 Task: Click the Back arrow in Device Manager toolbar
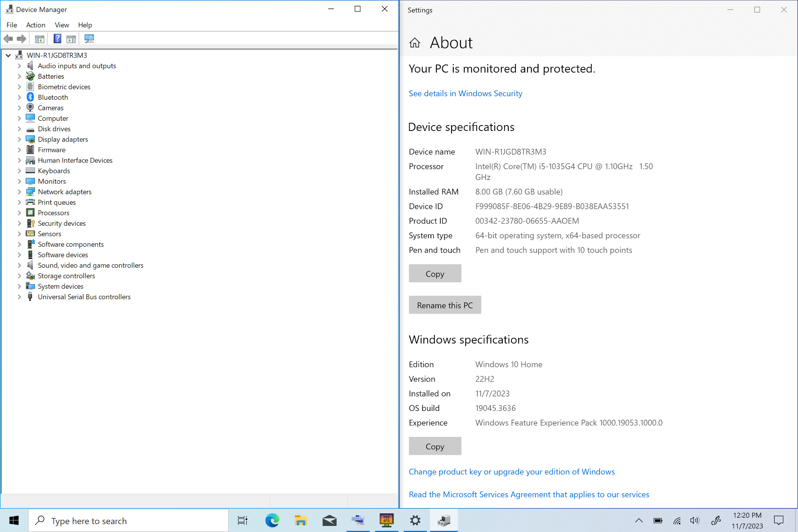[x=8, y=39]
